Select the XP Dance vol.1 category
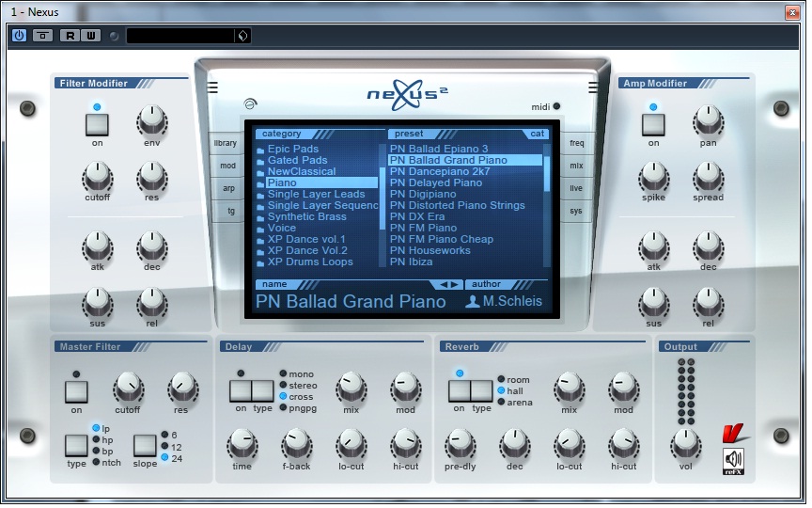 click(306, 240)
